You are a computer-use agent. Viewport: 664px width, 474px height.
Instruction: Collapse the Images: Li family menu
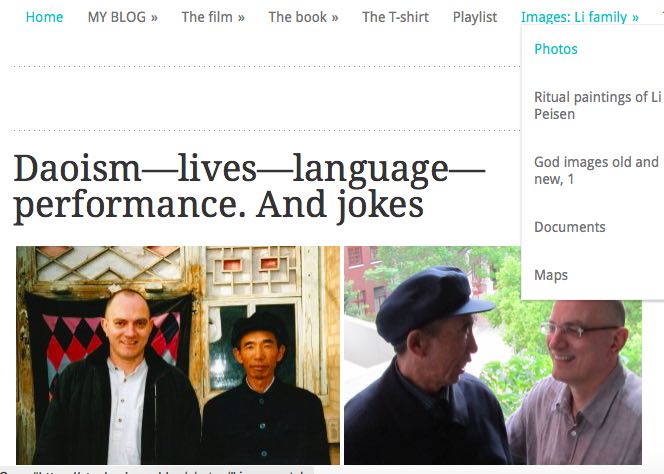pos(579,17)
